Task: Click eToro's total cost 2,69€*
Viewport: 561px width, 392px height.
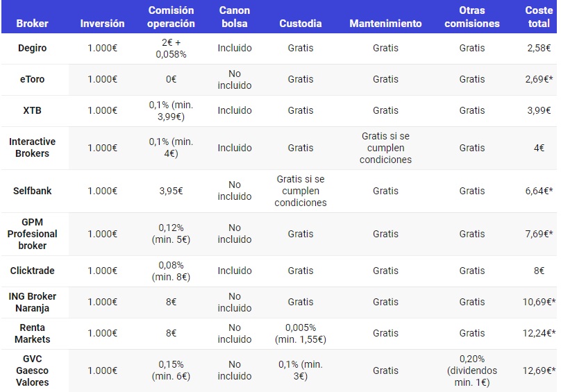Action: tap(539, 79)
